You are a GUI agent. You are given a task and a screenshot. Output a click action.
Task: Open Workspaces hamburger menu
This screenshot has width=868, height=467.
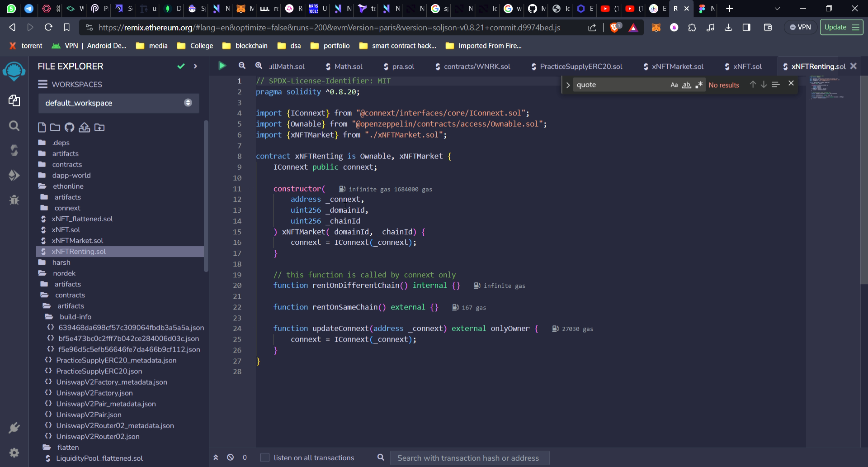(42, 84)
